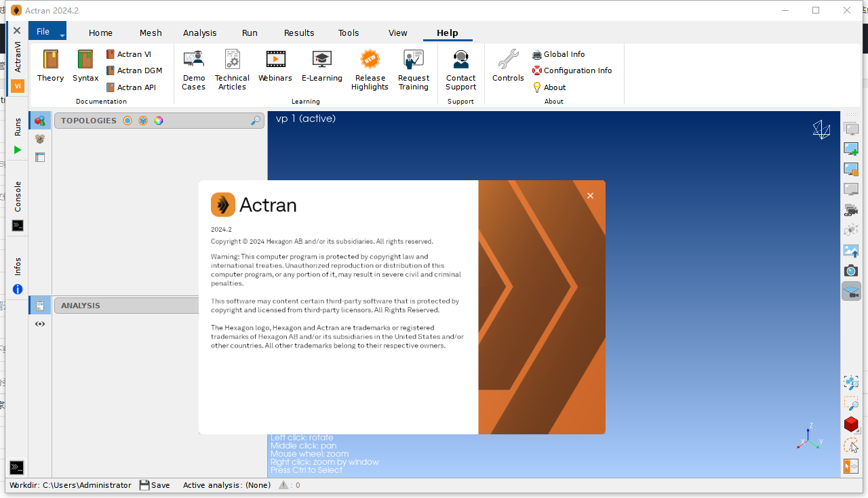Collapse the TOPOLOGIES panel header
The height and width of the screenshot is (498, 868).
(159, 121)
